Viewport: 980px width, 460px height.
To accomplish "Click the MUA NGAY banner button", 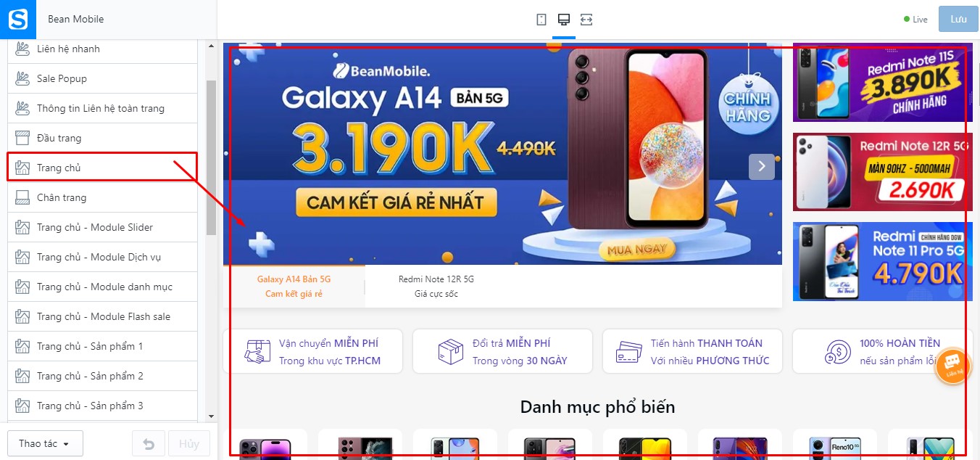I will [x=637, y=250].
